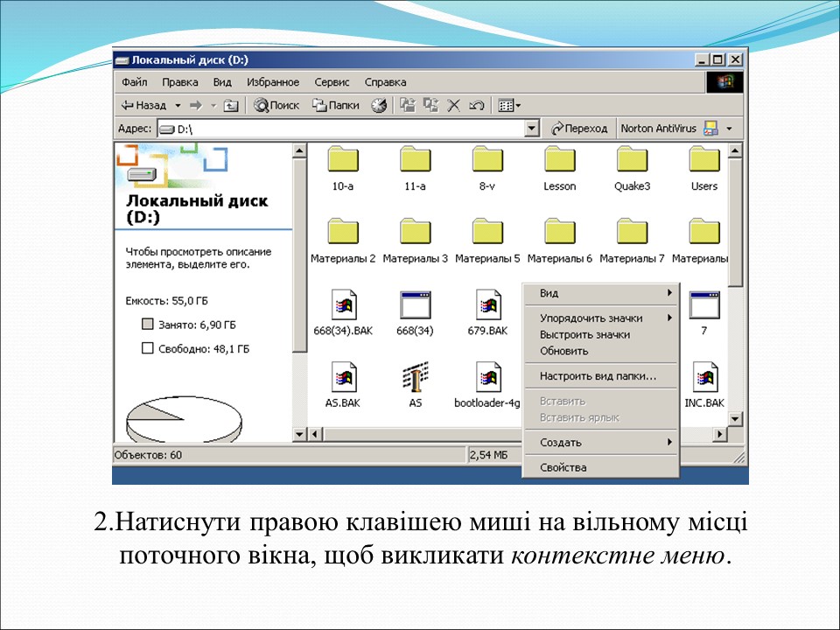Click the horizontal scrollbar left arrow

tap(315, 434)
